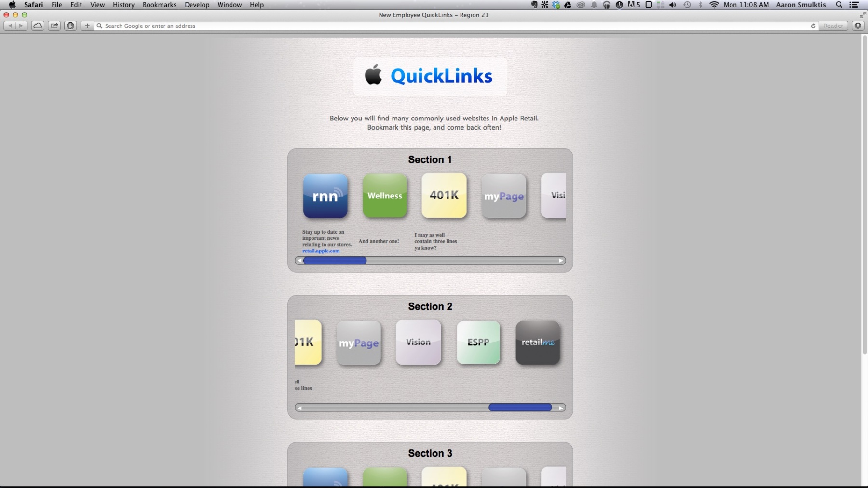The image size is (868, 488).
Task: Click the Vision icon in Section 2
Action: pos(418,343)
